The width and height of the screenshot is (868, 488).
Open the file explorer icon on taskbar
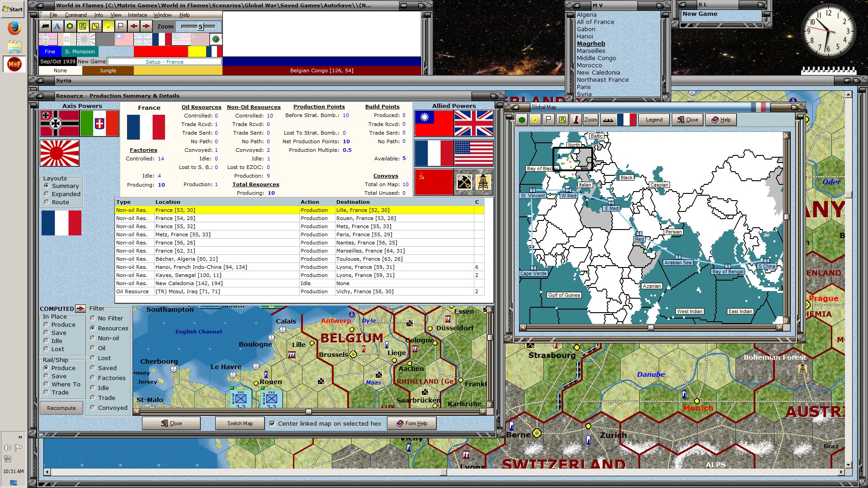coord(14,47)
